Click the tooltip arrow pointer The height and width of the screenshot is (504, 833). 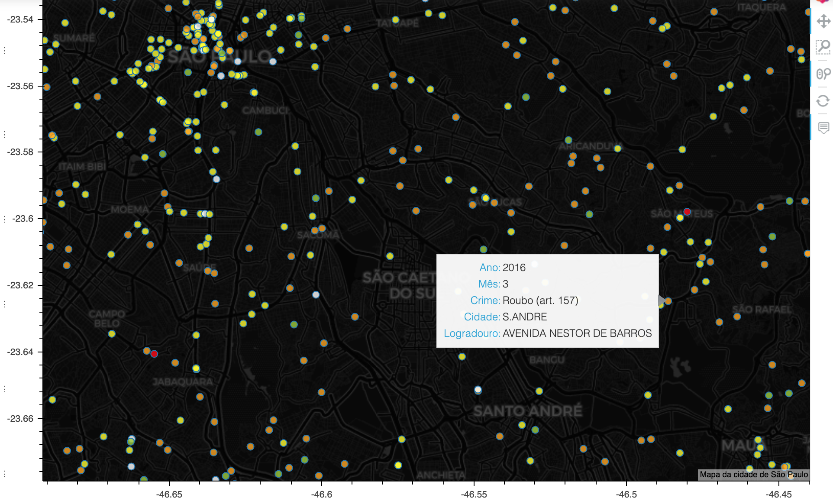click(x=662, y=300)
